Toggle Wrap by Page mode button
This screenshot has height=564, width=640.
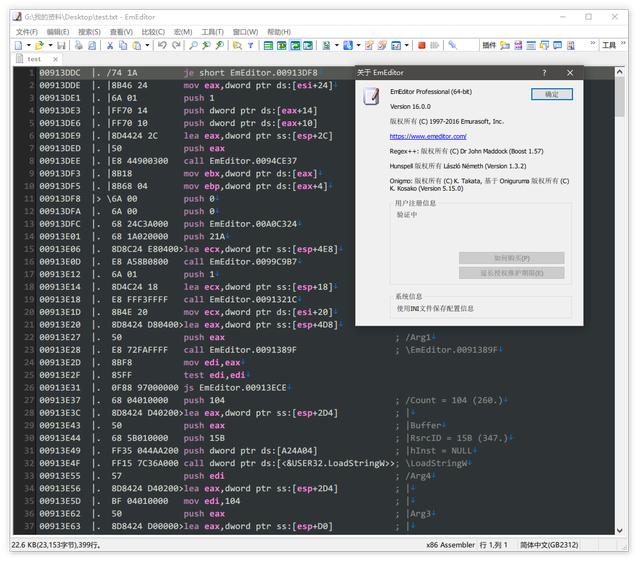(308, 45)
